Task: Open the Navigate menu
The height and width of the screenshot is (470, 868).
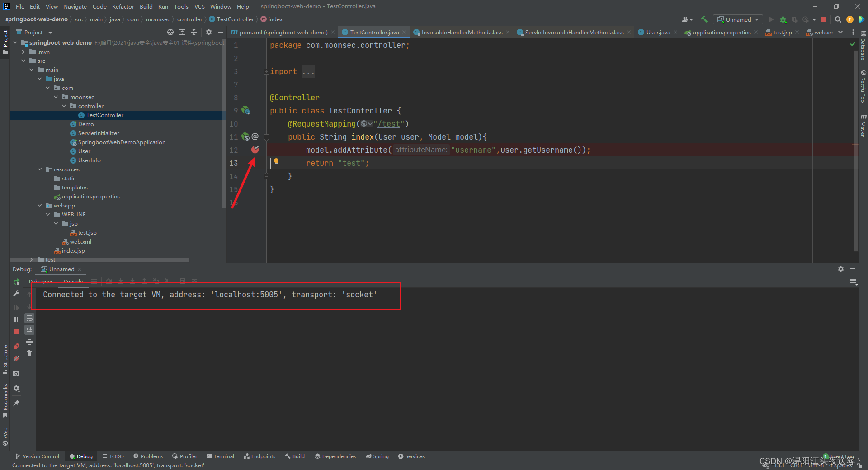Action: (x=75, y=6)
